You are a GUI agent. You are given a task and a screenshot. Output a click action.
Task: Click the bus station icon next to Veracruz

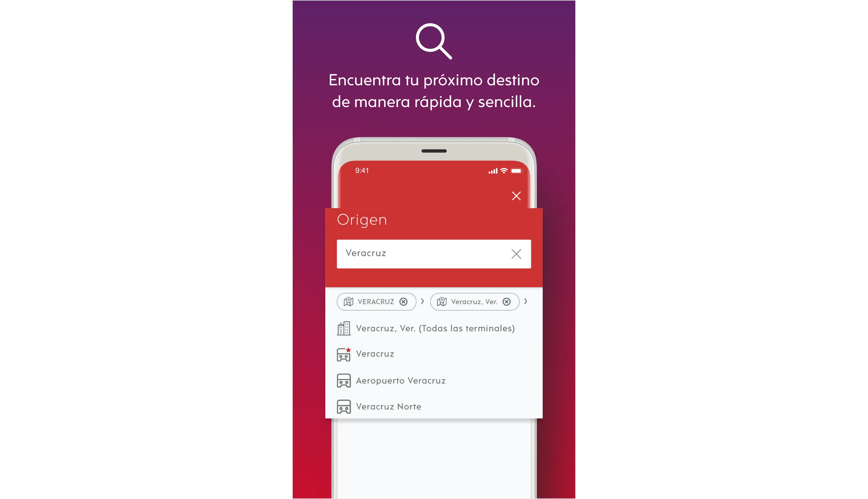[x=344, y=353]
